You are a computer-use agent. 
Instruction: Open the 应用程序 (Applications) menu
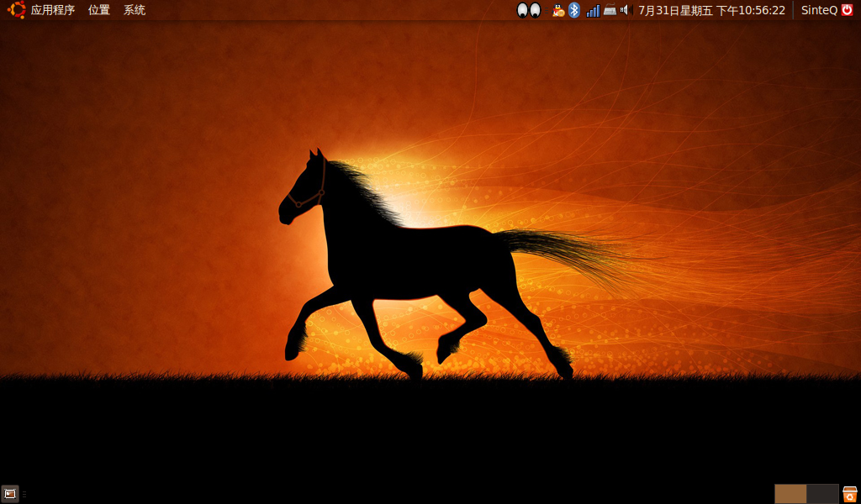point(53,10)
